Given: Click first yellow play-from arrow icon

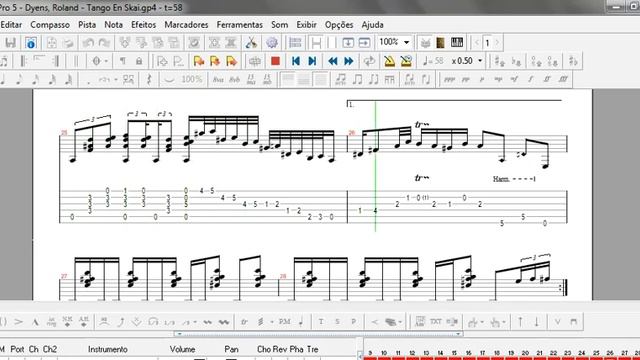Looking at the screenshot, I should tap(199, 61).
